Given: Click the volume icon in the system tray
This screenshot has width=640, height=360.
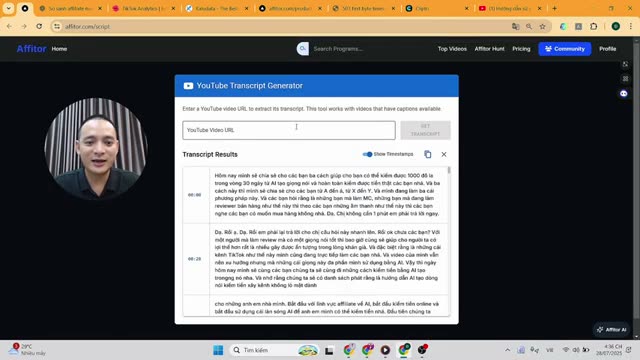Looking at the screenshot, I should pyautogui.click(x=576, y=350).
